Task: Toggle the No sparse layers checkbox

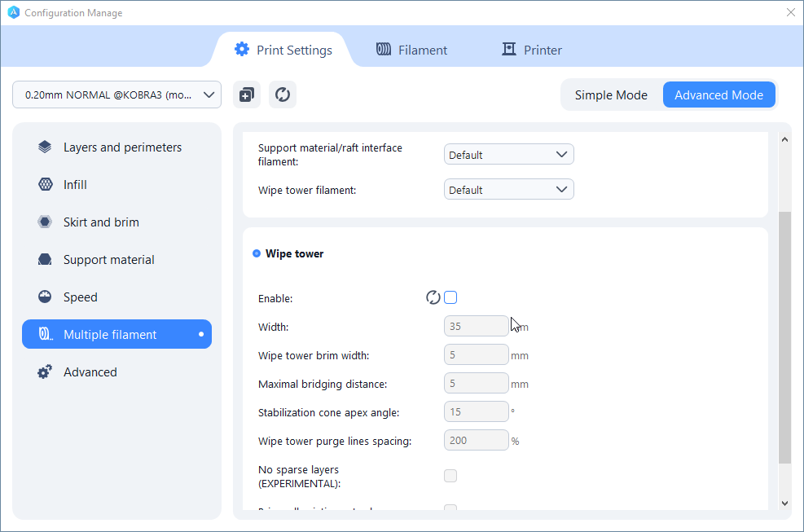Action: (450, 476)
